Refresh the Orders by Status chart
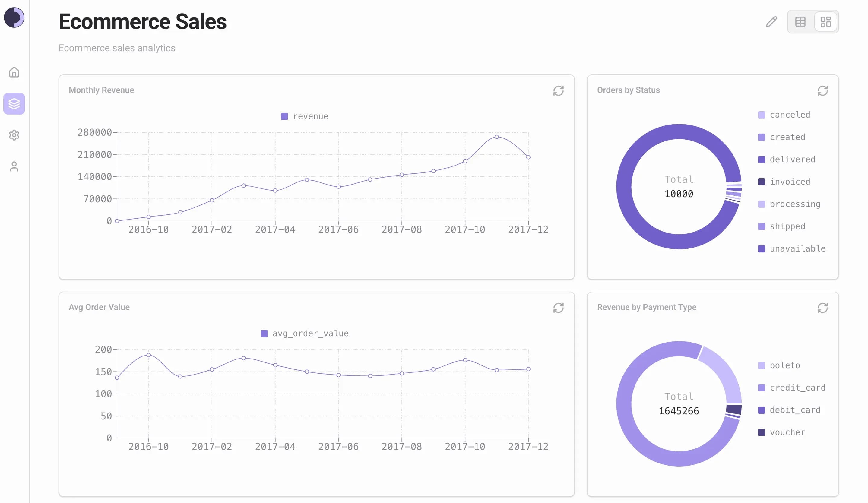868x503 pixels. click(823, 90)
